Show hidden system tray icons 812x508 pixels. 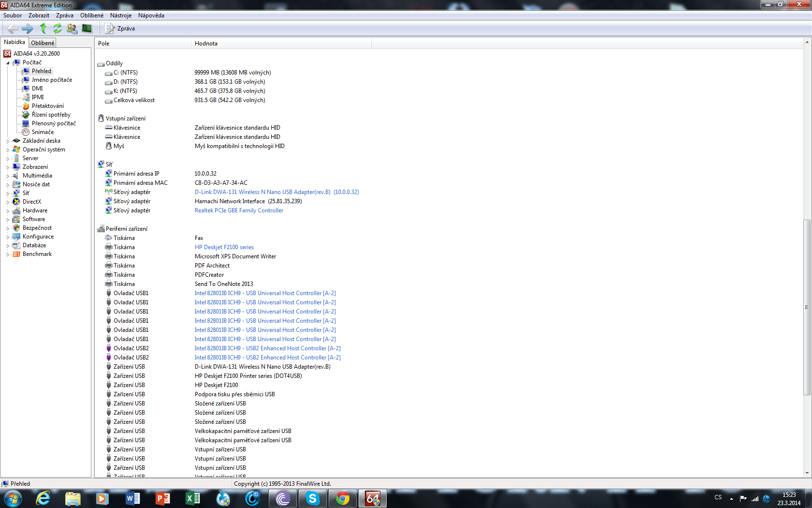[x=731, y=499]
